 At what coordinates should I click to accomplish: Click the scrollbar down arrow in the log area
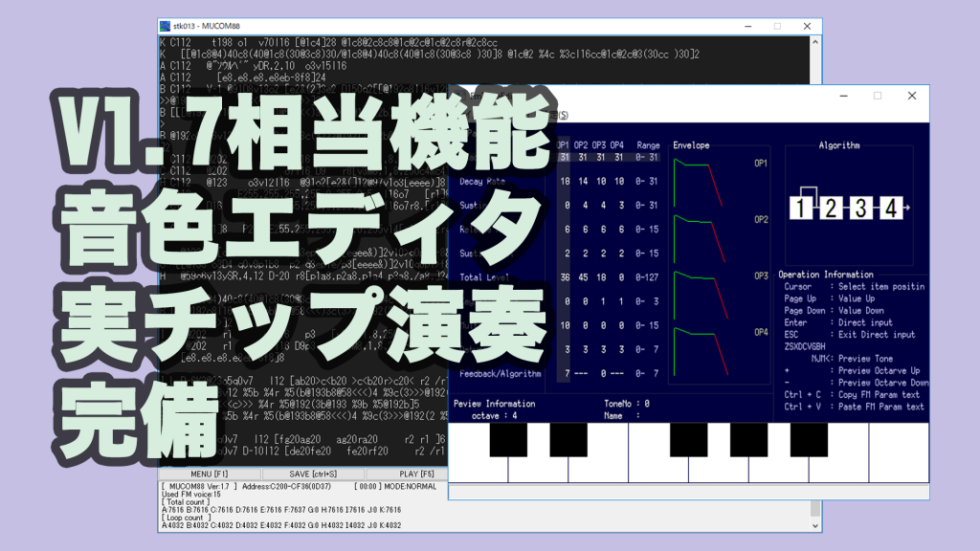click(815, 526)
